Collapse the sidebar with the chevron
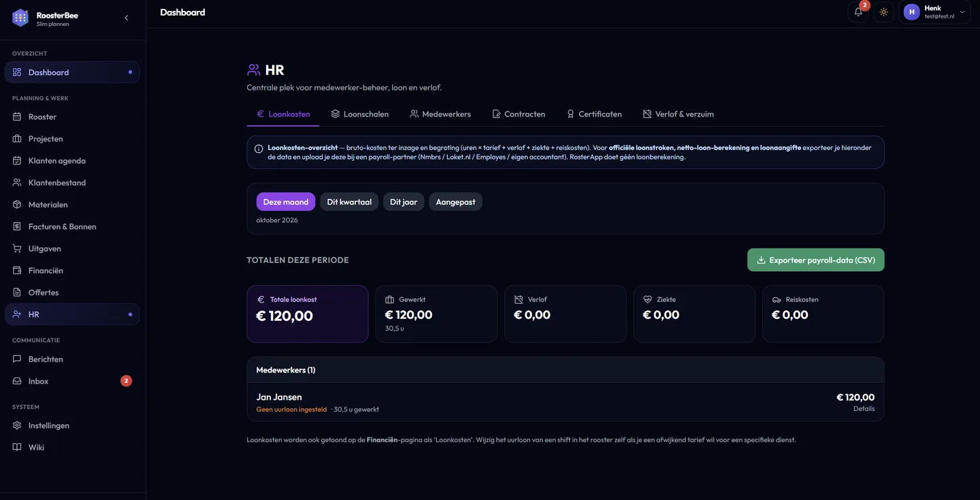 point(126,18)
